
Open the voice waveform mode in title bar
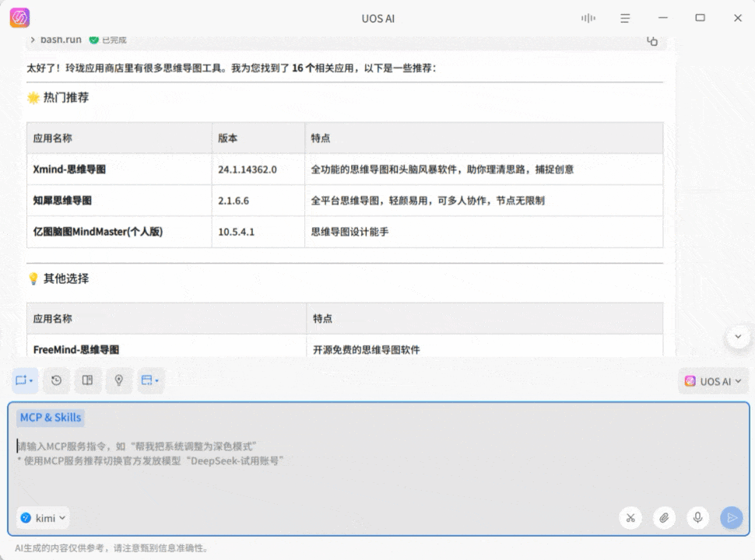pos(588,18)
